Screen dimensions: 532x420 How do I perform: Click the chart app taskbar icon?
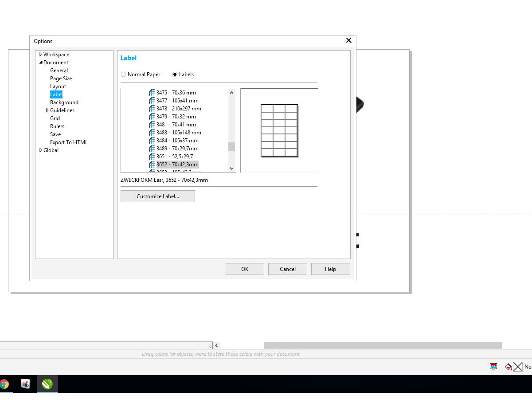click(x=26, y=384)
